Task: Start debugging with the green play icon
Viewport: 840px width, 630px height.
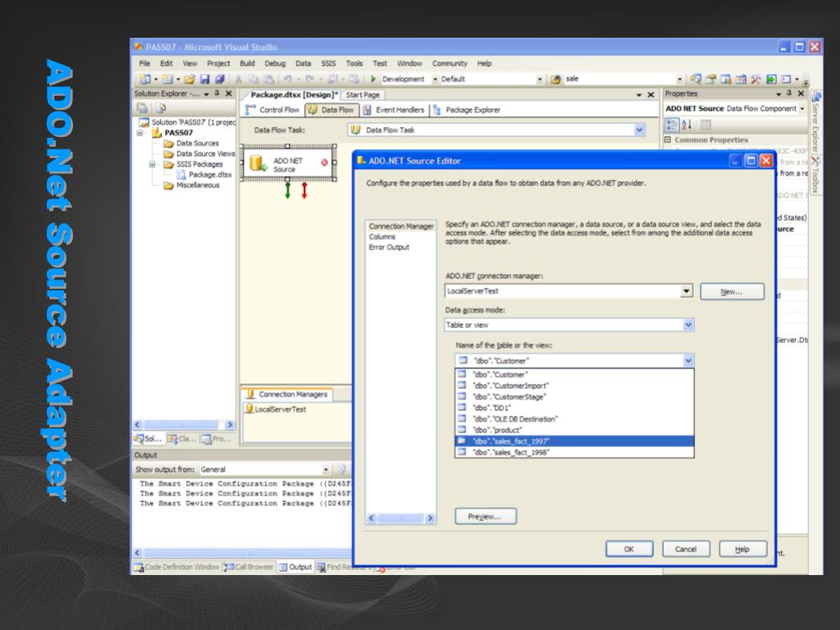Action: (x=373, y=80)
